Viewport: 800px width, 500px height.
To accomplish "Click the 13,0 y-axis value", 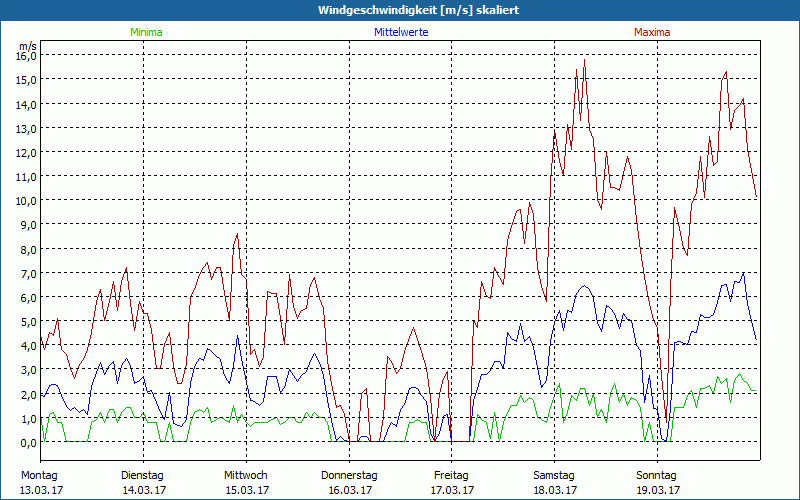I will tap(28, 128).
